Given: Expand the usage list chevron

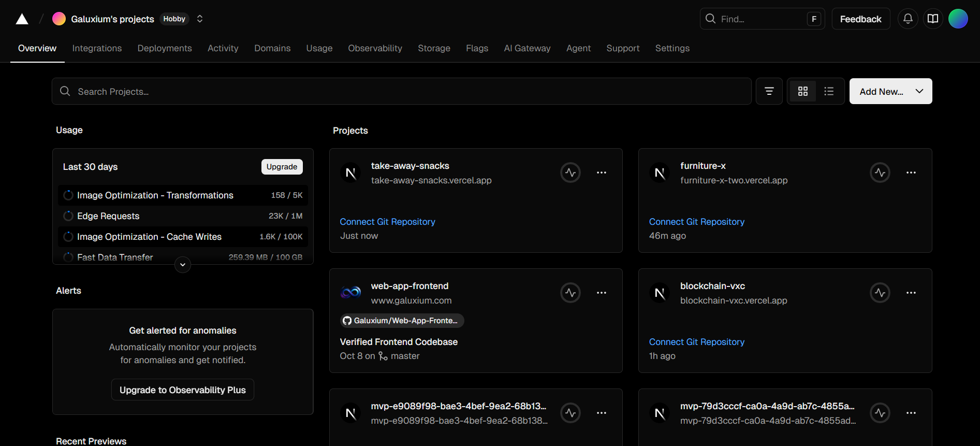Looking at the screenshot, I should click(x=183, y=265).
